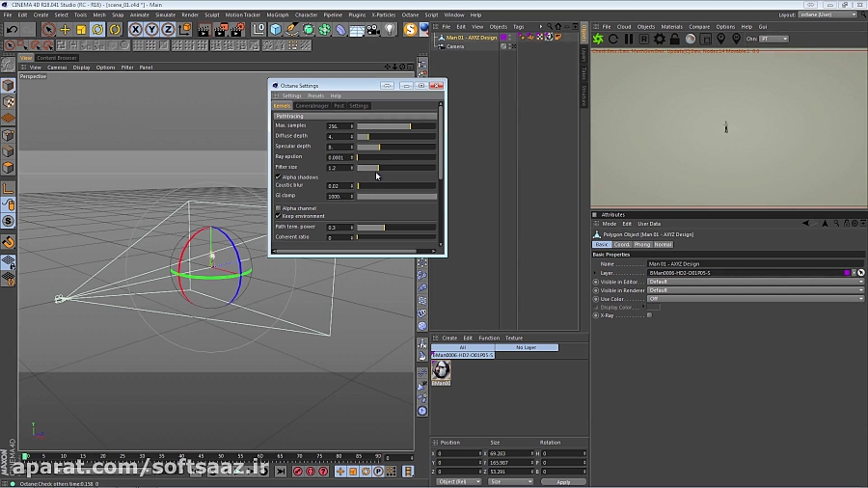Open the Camera object icon
868x488 pixels.
373,29
